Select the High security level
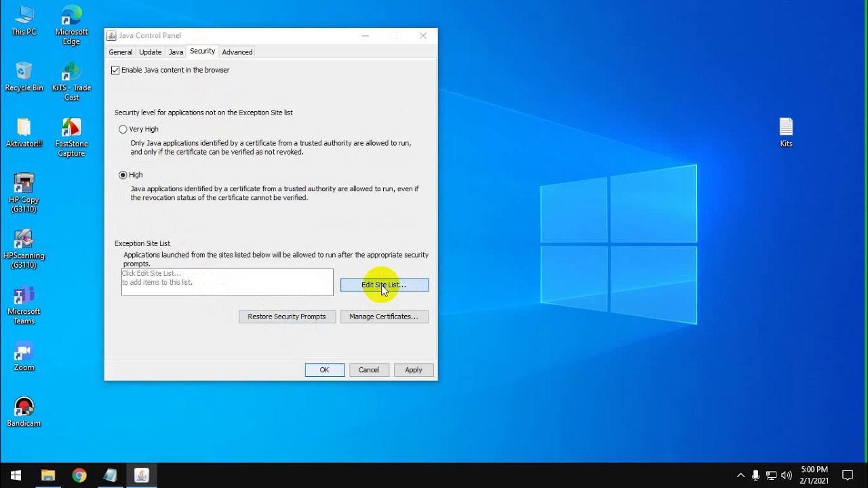Viewport: 868px width, 488px height. click(123, 175)
